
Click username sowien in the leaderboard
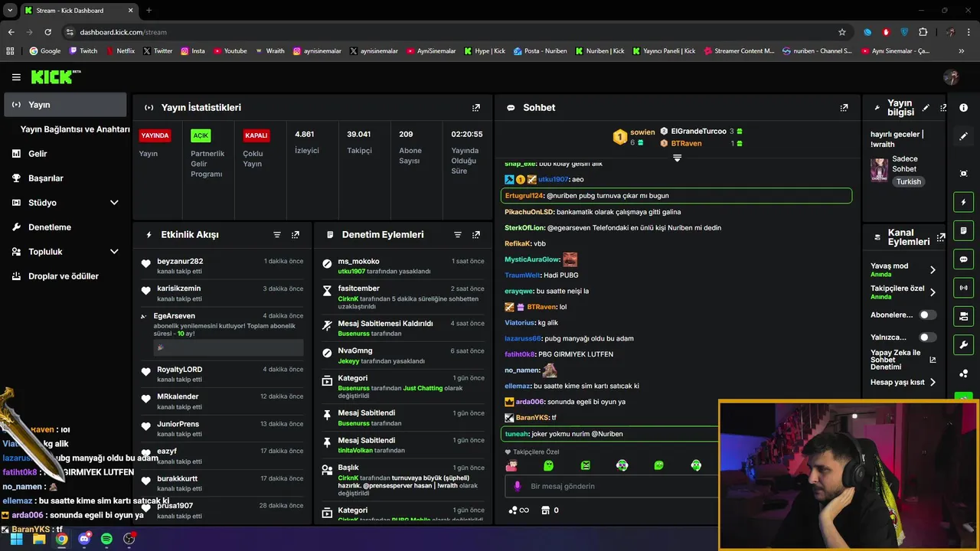tap(642, 132)
